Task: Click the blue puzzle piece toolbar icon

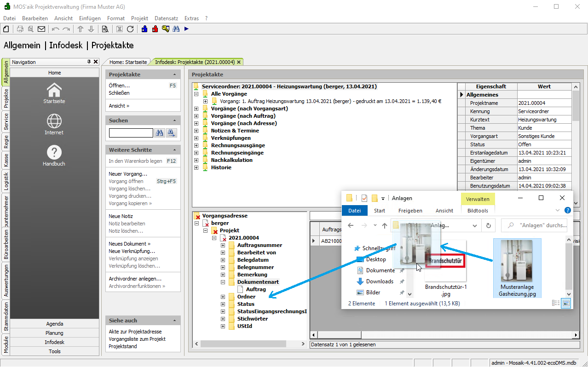Action: click(144, 29)
